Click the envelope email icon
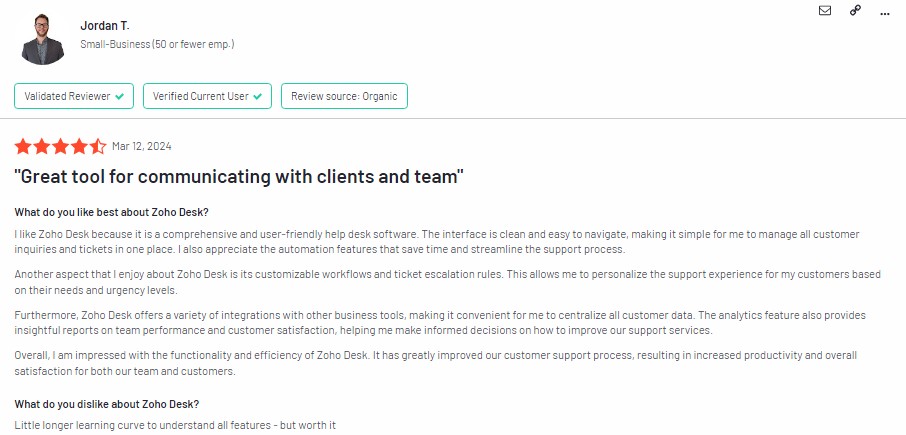 pyautogui.click(x=825, y=11)
